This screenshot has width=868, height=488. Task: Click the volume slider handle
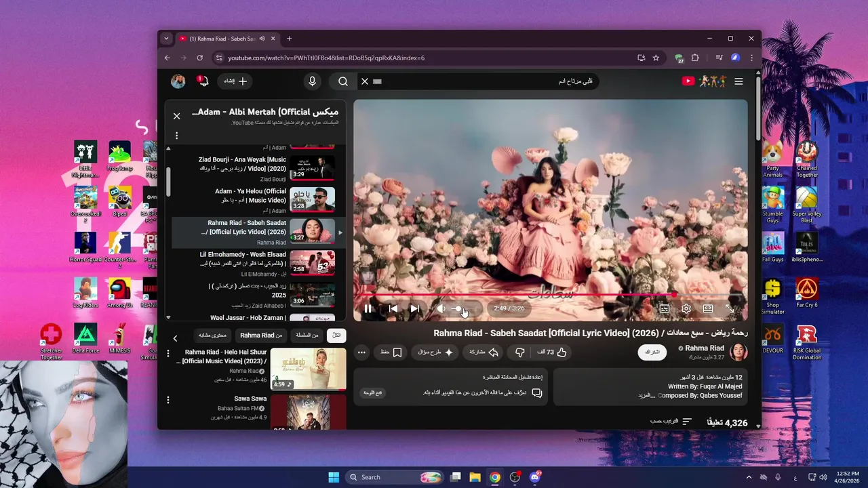[458, 308]
